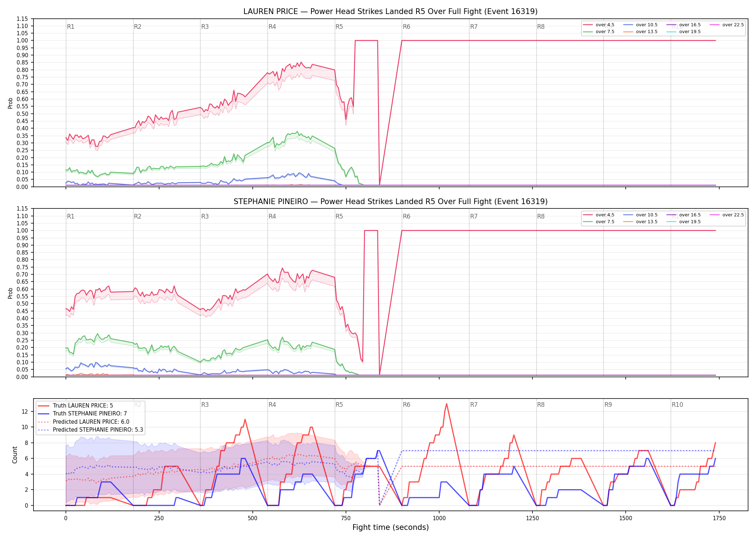Click the STEPHANIE PINEIRO chart title
This screenshot has height=540, width=756.
point(391,202)
